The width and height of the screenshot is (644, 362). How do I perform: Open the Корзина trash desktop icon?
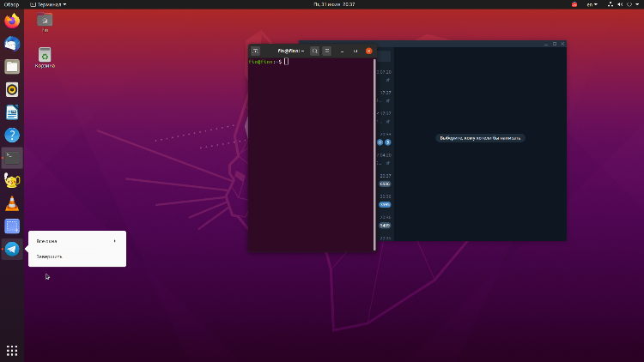[x=45, y=57]
